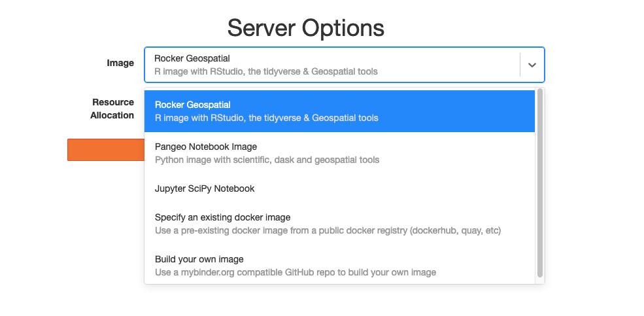This screenshot has height=316, width=644.
Task: Click the Image select box showing Rocker Geospatial
Action: point(344,65)
